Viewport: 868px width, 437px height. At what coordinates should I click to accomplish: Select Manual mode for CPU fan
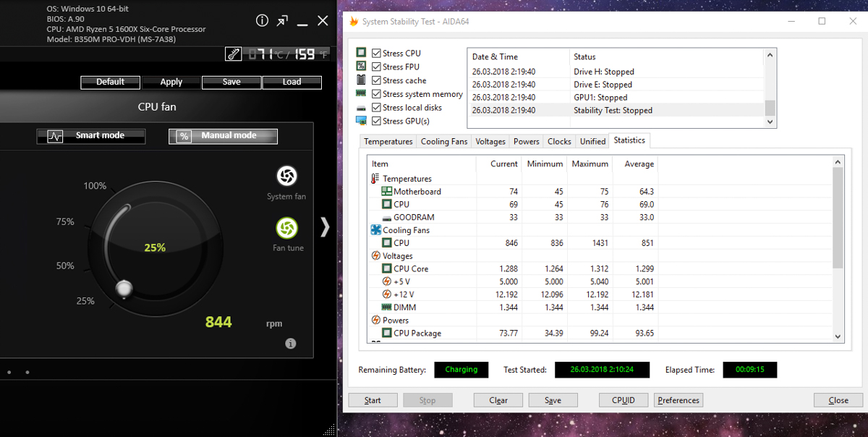[223, 136]
